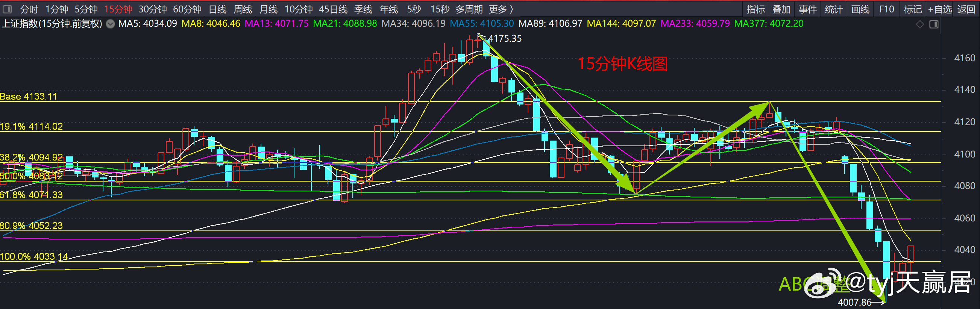Switch to 周线 weekly chart
Image resolution: width=980 pixels, height=309 pixels.
[243, 9]
